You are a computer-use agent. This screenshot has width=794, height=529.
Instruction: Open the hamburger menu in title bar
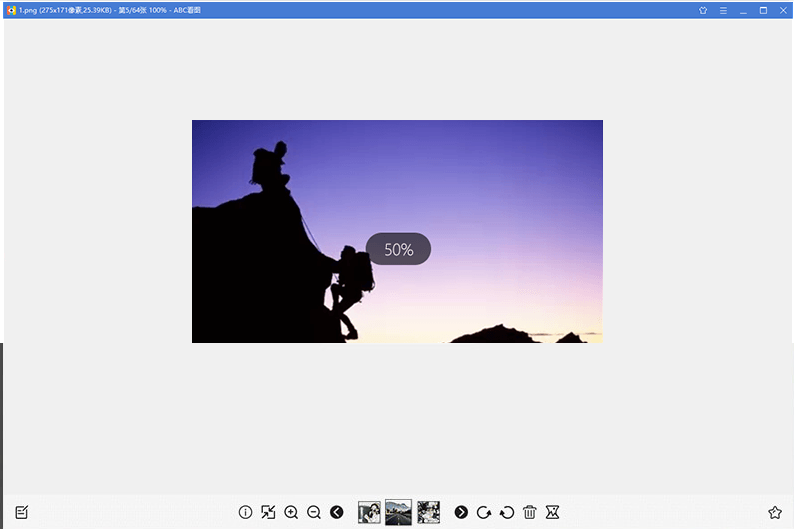723,10
